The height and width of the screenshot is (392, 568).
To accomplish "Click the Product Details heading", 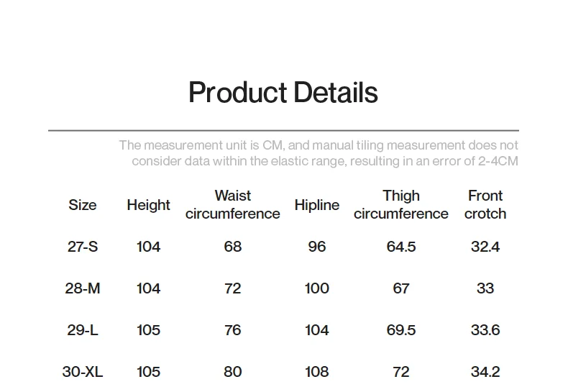I will [x=283, y=93].
